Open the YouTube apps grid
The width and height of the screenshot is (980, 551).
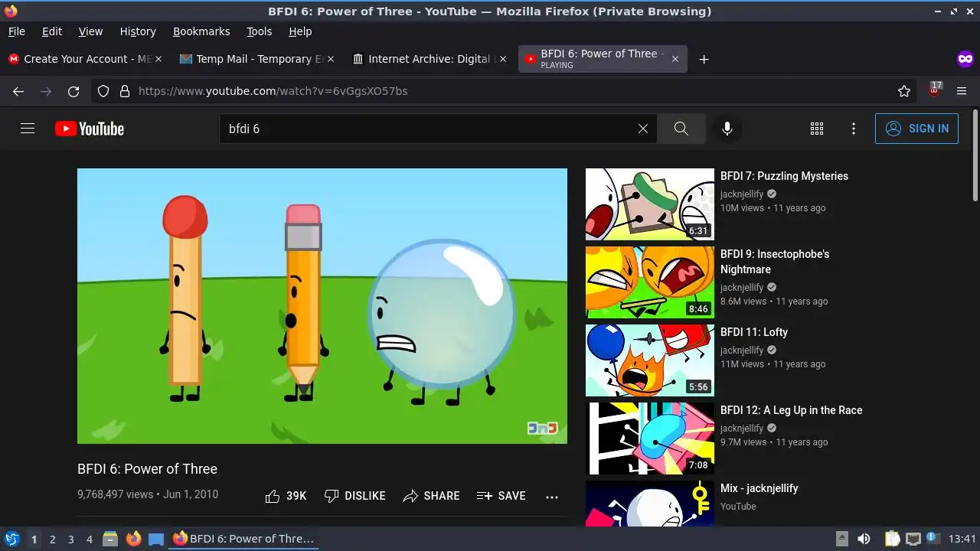[817, 129]
